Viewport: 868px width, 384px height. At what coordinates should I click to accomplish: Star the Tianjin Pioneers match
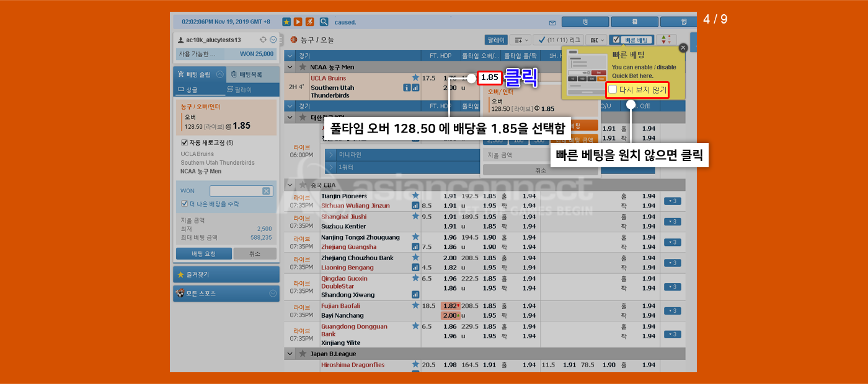pos(415,195)
